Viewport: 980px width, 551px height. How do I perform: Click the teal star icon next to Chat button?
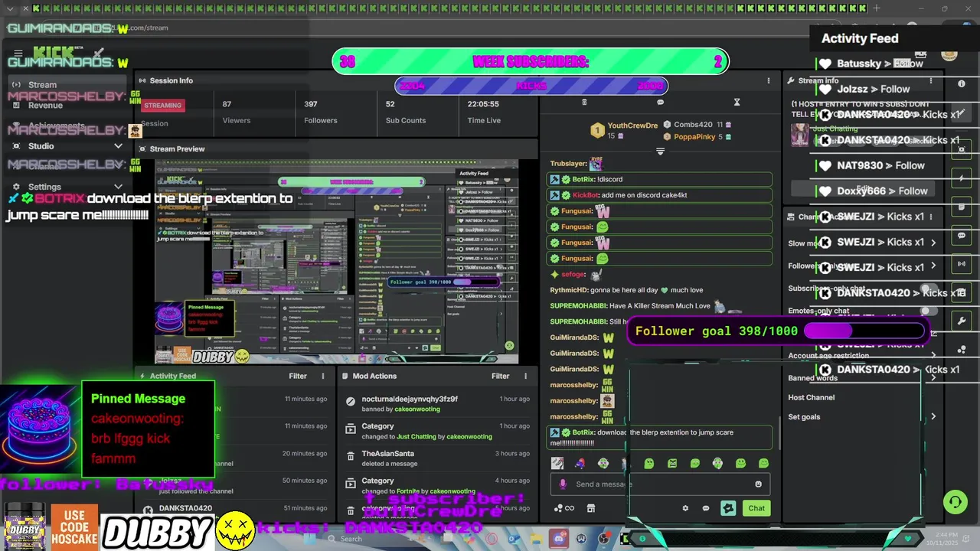coord(728,508)
